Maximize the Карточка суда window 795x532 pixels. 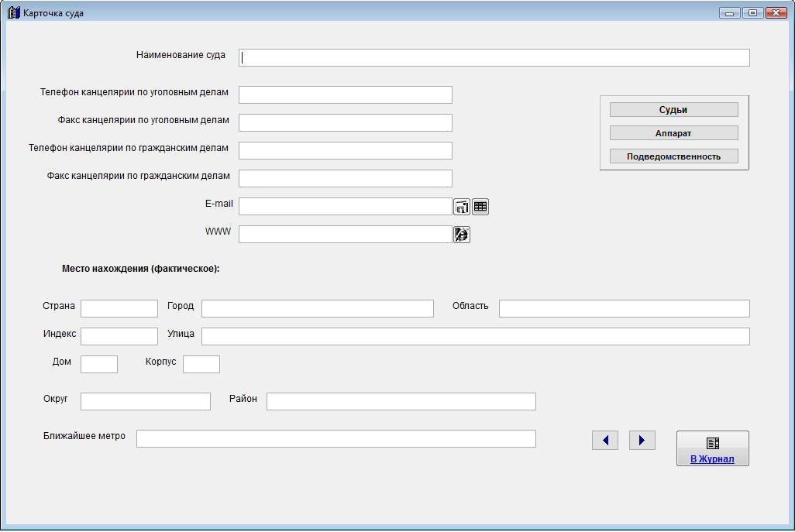(x=753, y=12)
